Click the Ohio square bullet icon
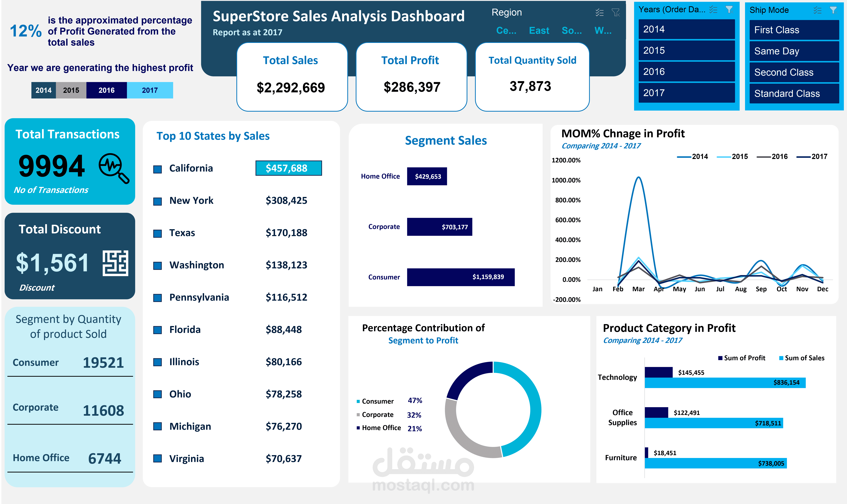This screenshot has width=847, height=504. (x=157, y=394)
